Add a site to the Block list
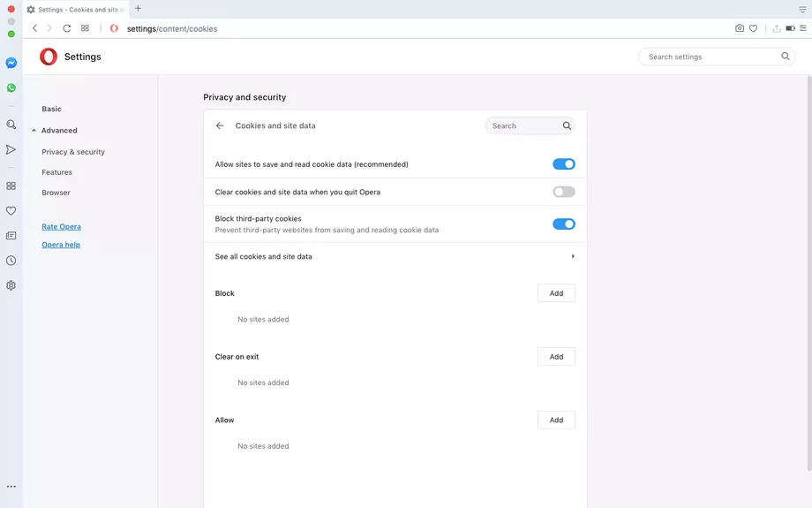 tap(556, 293)
